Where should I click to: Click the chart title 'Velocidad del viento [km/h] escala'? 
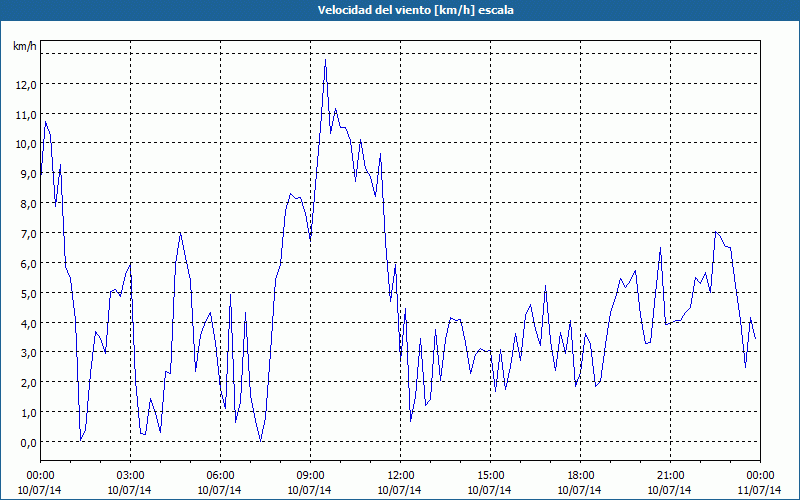click(415, 10)
